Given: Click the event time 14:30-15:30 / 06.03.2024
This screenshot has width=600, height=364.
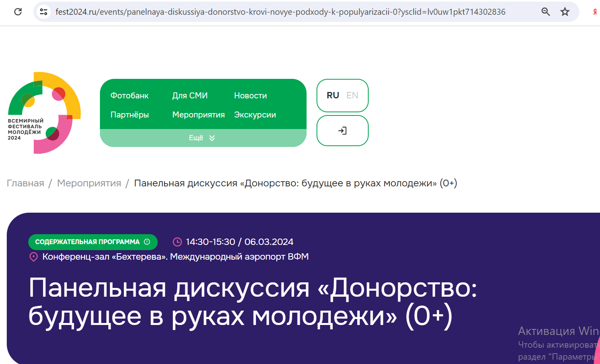Looking at the screenshot, I should (x=240, y=242).
